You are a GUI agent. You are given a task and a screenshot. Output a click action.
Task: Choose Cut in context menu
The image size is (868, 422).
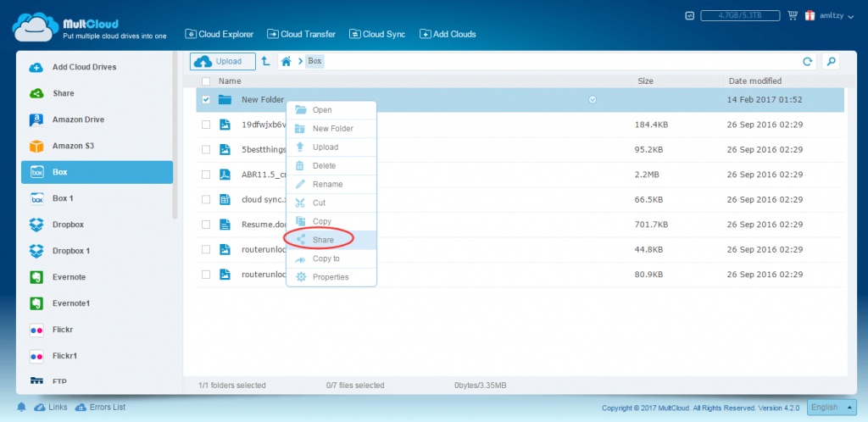[331, 203]
